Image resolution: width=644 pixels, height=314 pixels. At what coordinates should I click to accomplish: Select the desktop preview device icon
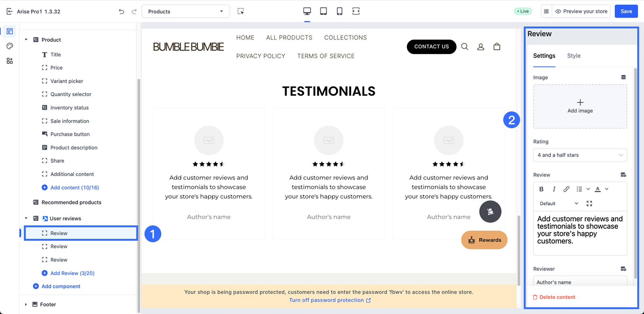coord(307,11)
